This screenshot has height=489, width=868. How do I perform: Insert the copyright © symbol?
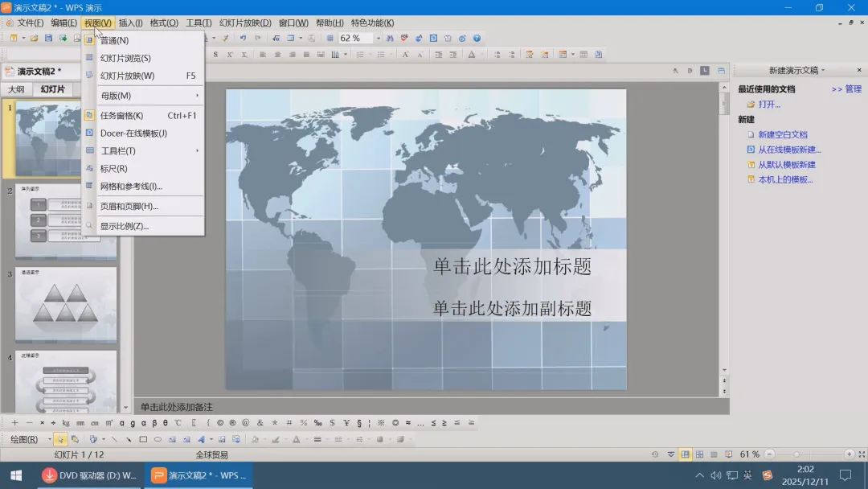click(x=220, y=422)
